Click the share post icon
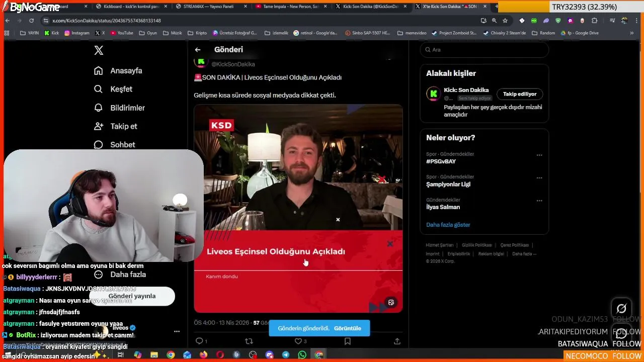This screenshot has width=644, height=362. point(397,341)
